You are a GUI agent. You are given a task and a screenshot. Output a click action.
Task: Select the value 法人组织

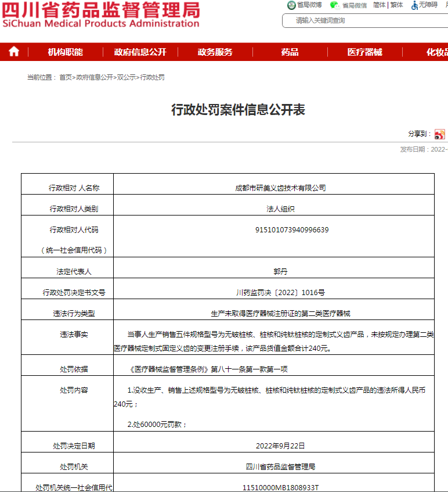point(280,209)
